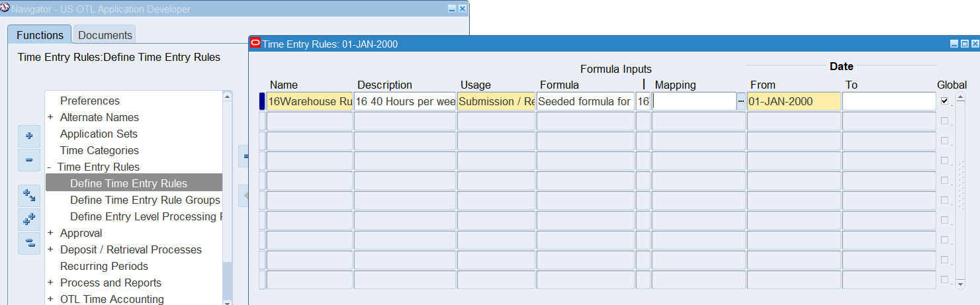Open Mapping list of values ellipsis
This screenshot has height=305, width=980.
tap(740, 101)
